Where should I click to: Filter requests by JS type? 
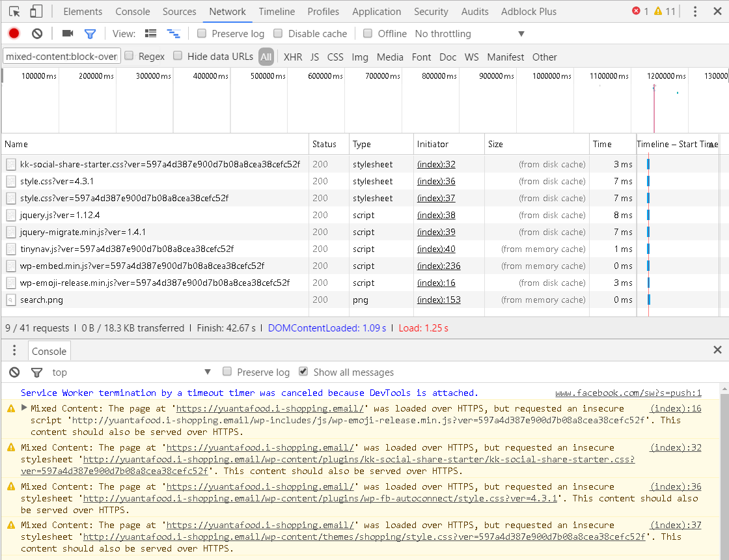(315, 57)
